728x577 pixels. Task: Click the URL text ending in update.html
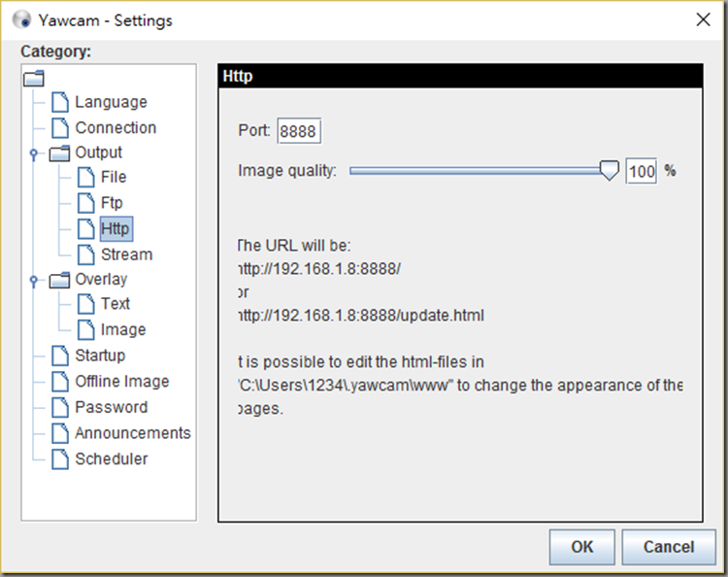coord(361,316)
